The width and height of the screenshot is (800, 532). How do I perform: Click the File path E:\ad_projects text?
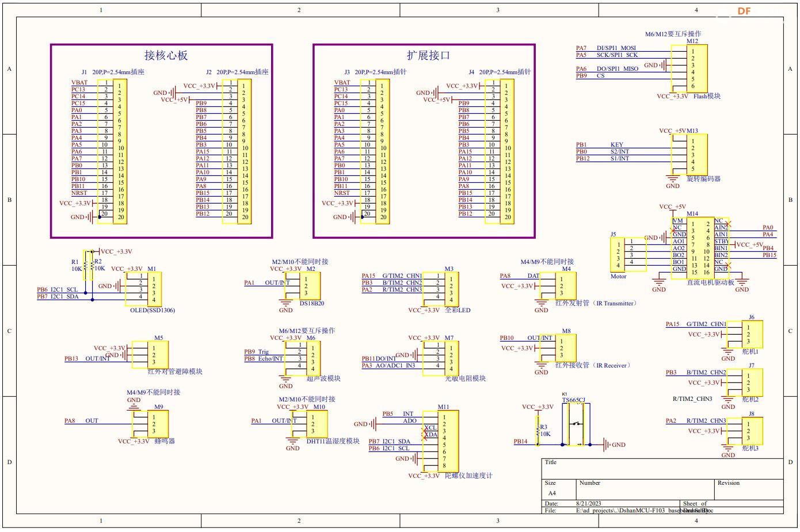pyautogui.click(x=645, y=511)
